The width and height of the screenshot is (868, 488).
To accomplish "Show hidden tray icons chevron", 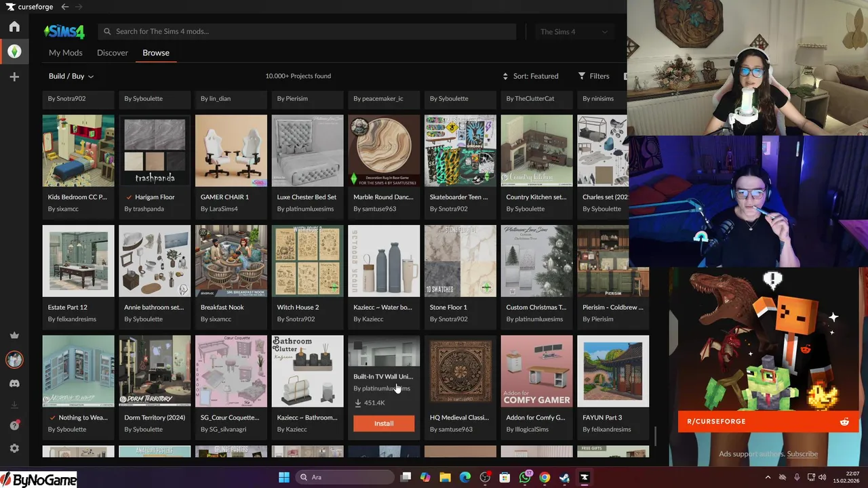I will click(x=768, y=477).
